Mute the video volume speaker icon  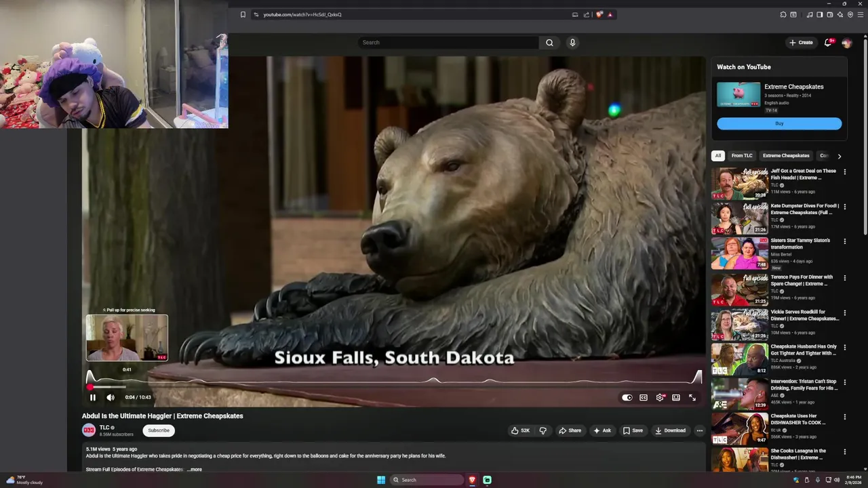click(111, 398)
